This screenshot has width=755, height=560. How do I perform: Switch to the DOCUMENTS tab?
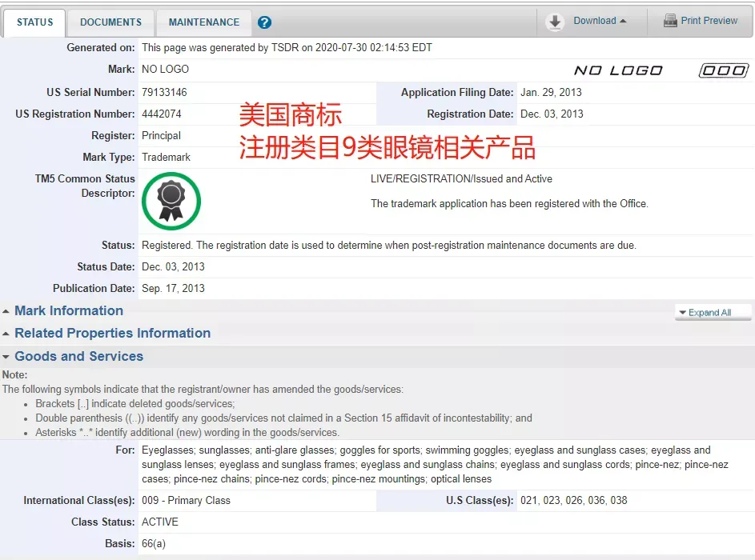click(x=110, y=22)
